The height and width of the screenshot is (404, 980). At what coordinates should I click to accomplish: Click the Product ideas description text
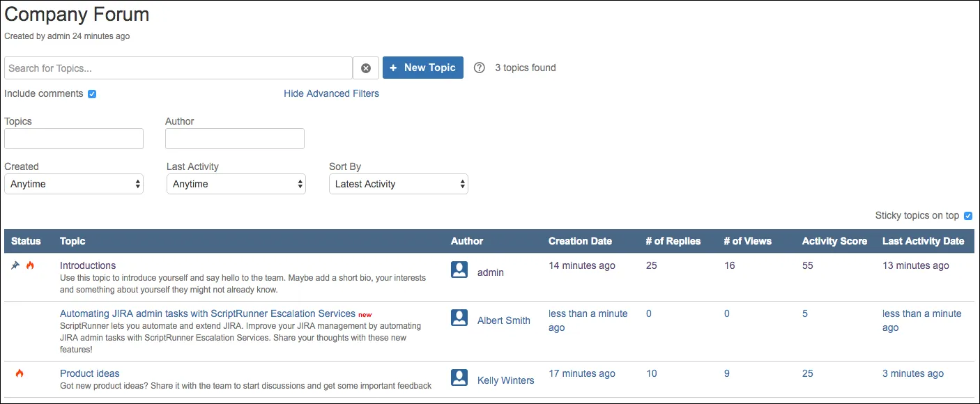point(246,386)
